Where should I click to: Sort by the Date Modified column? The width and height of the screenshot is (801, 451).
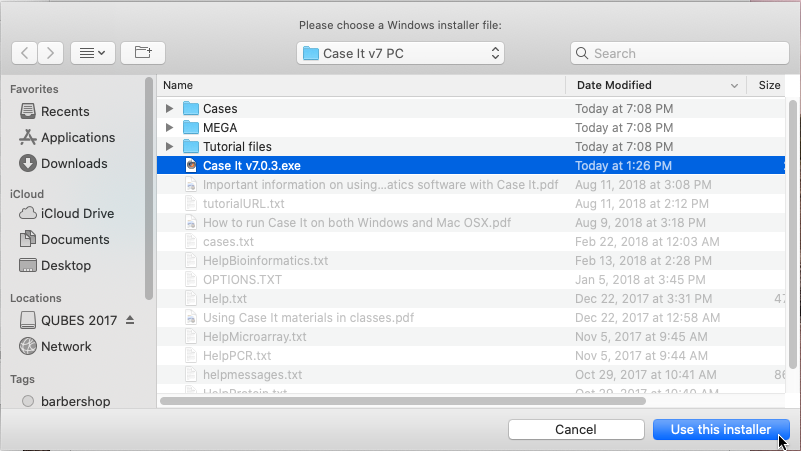pyautogui.click(x=656, y=85)
